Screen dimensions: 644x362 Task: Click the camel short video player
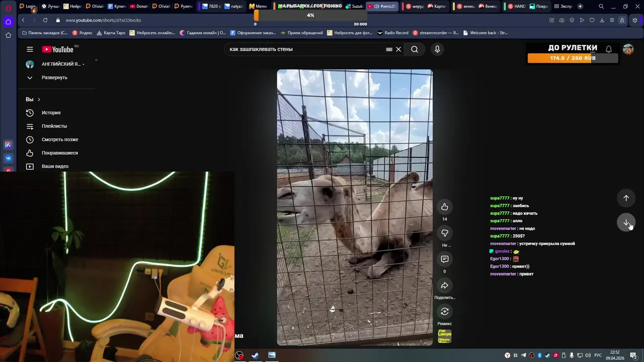tap(355, 207)
